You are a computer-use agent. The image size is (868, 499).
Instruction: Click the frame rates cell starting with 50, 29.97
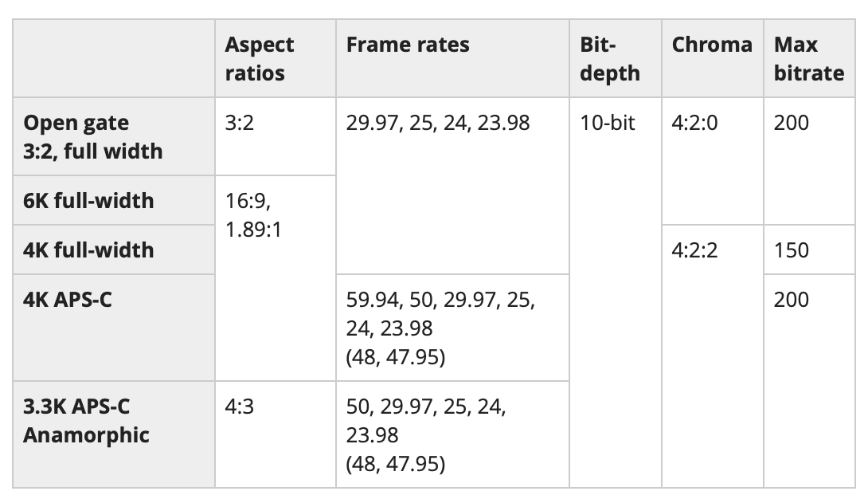(x=426, y=434)
